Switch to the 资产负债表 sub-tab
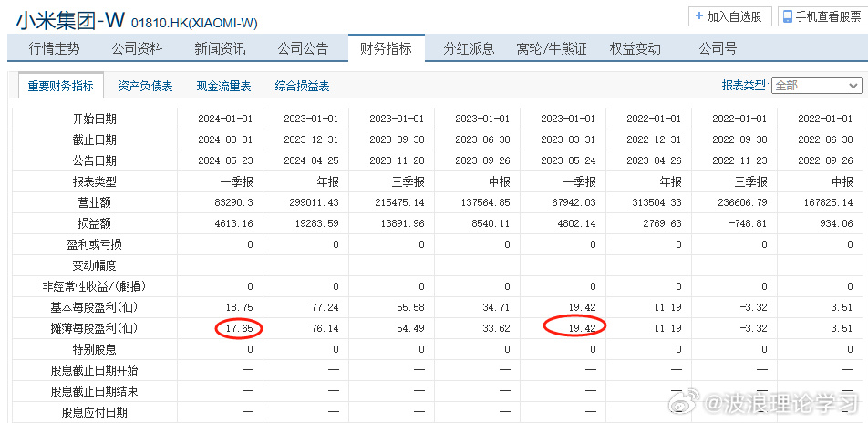Screen dimensions: 868x423 [145, 87]
